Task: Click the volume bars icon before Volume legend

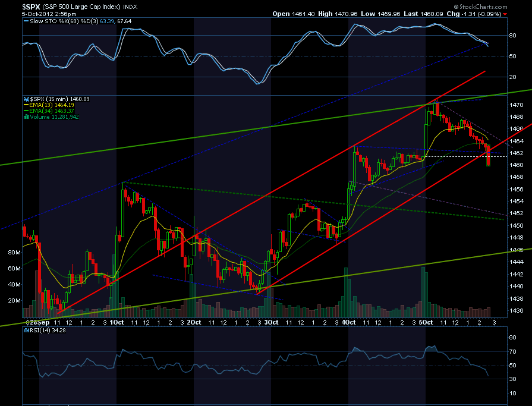Action: (27, 117)
